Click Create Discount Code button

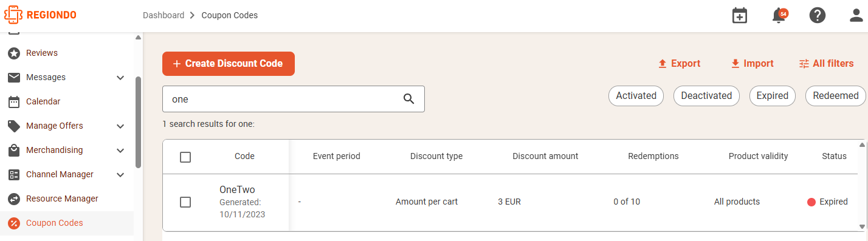coord(229,64)
